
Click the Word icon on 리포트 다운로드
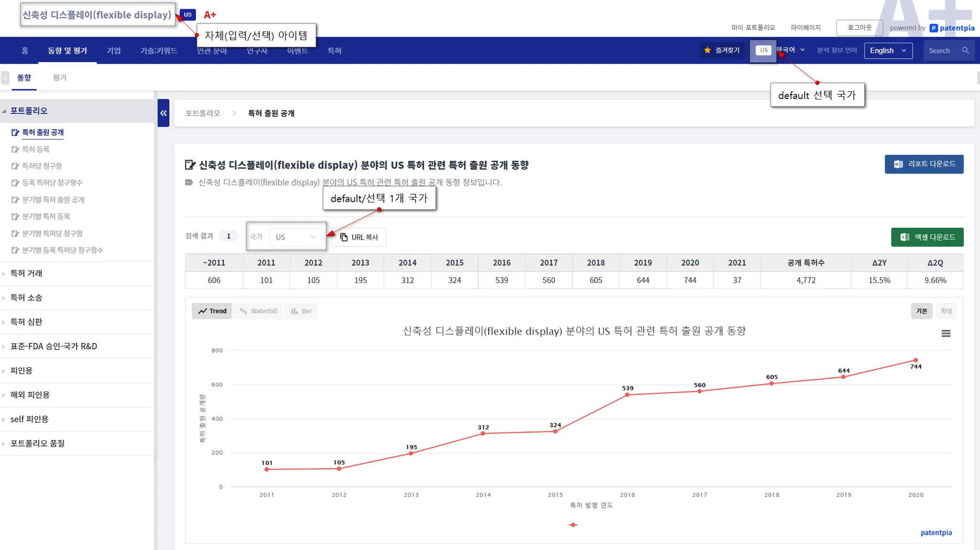[x=898, y=164]
